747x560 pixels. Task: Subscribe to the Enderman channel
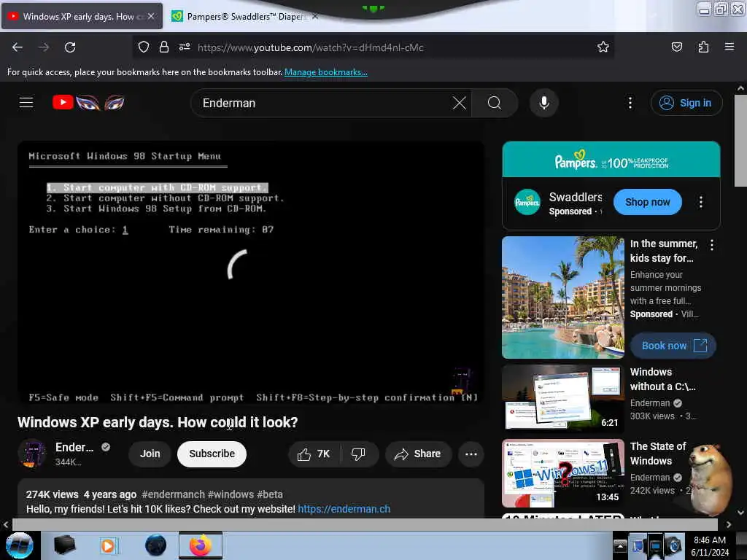tap(212, 454)
